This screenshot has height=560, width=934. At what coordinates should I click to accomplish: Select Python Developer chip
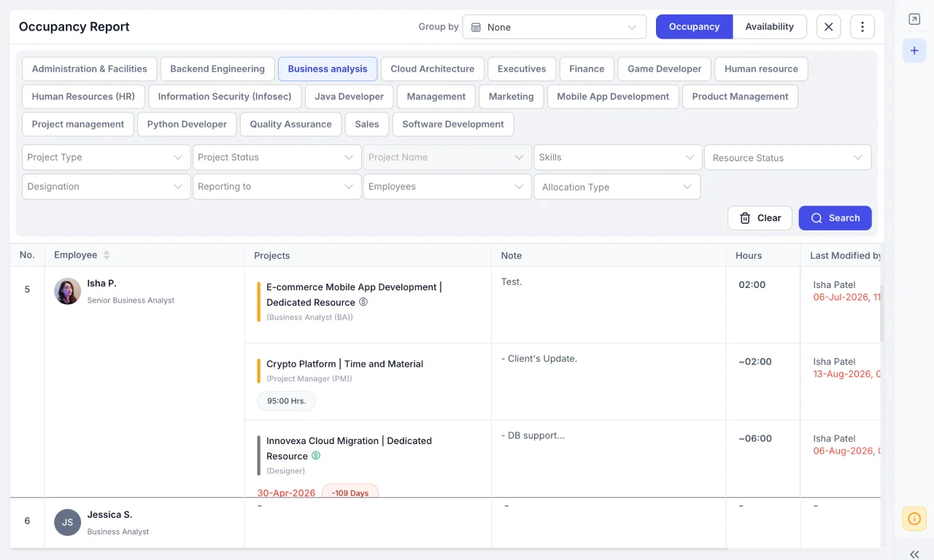pos(187,124)
